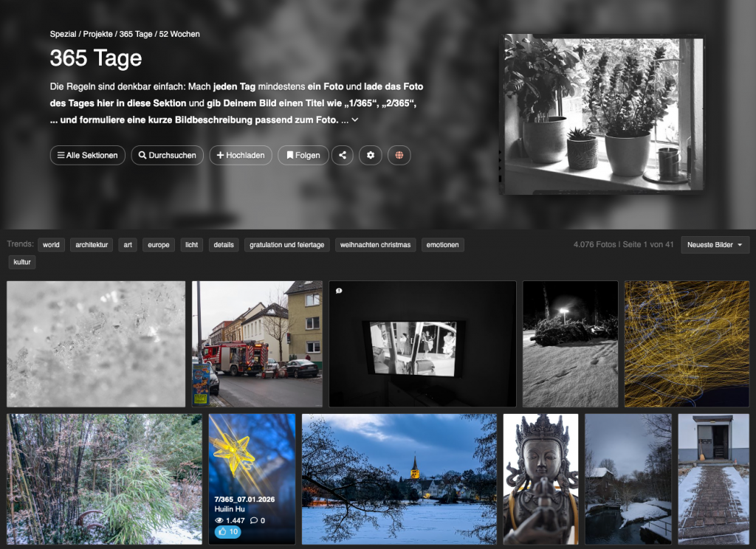Click the comment bubble icon on the star photo
756x549 pixels.
tap(253, 519)
